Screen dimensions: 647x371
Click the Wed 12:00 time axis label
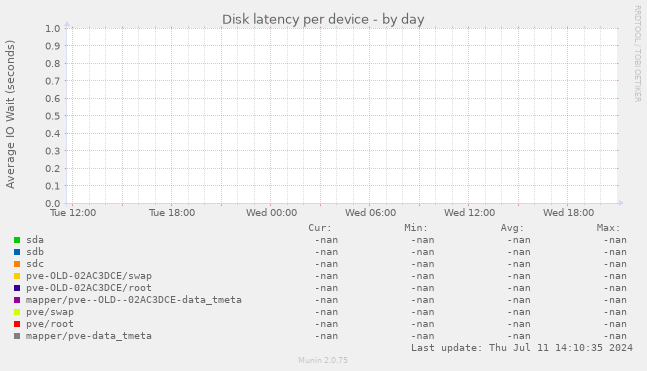pos(469,213)
